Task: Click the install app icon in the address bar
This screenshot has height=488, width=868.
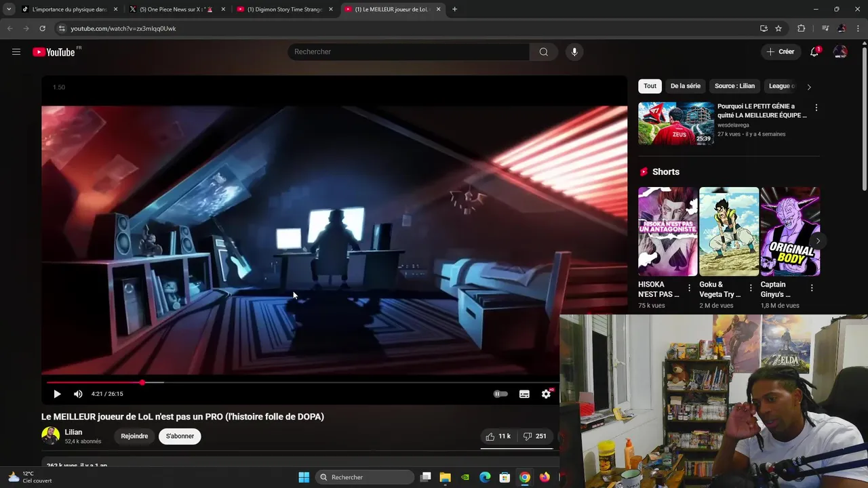Action: pos(764,28)
